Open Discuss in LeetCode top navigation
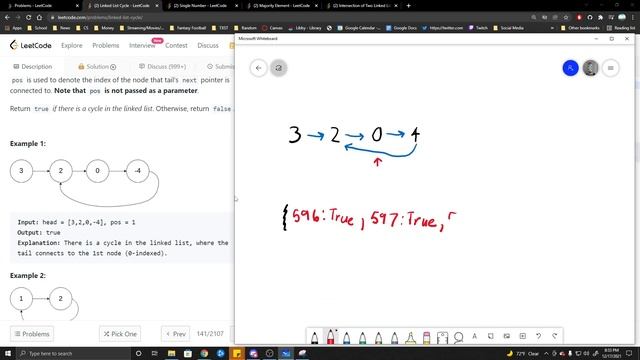The width and height of the screenshot is (640, 360). click(x=208, y=45)
